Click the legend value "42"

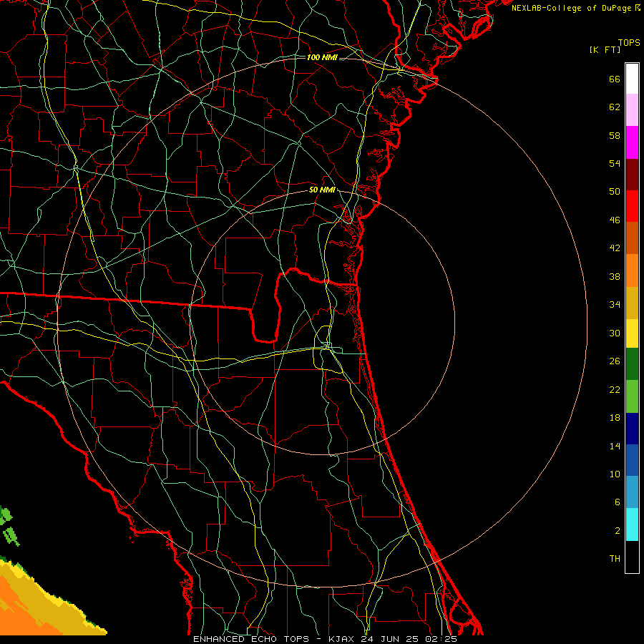pyautogui.click(x=615, y=248)
